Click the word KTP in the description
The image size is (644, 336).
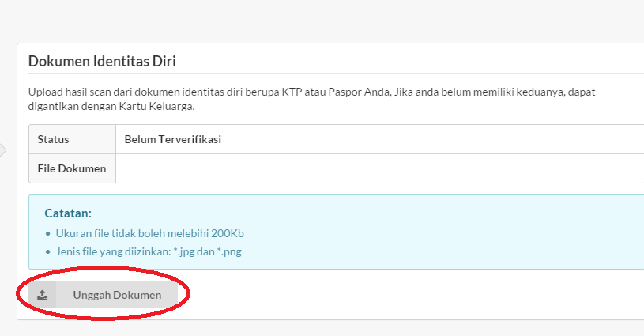pyautogui.click(x=292, y=92)
